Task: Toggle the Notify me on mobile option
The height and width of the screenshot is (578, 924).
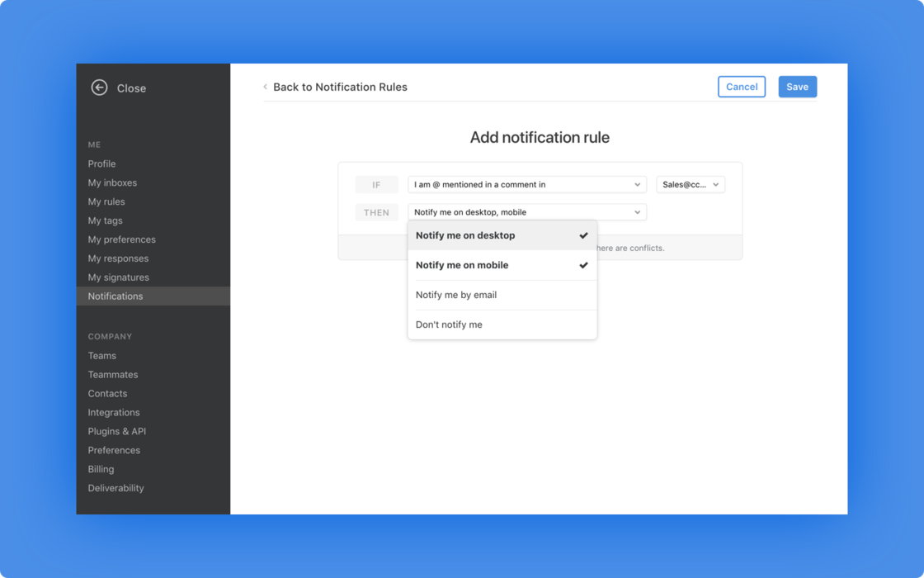Action: click(502, 265)
